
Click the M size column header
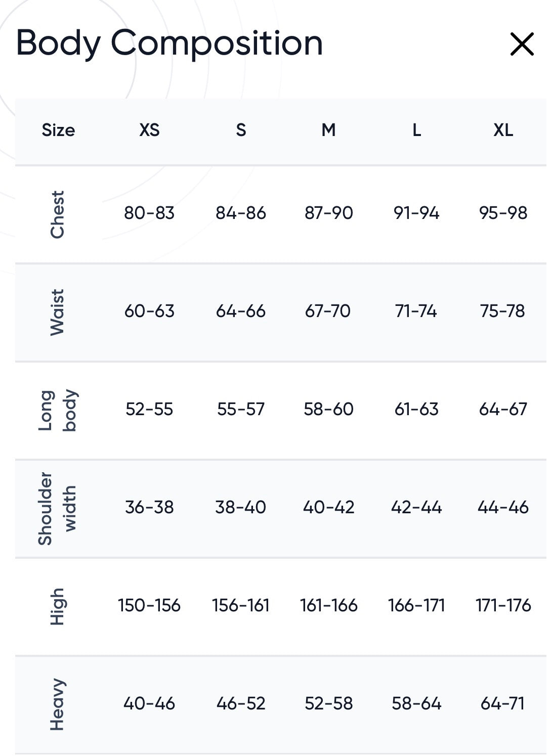(328, 130)
